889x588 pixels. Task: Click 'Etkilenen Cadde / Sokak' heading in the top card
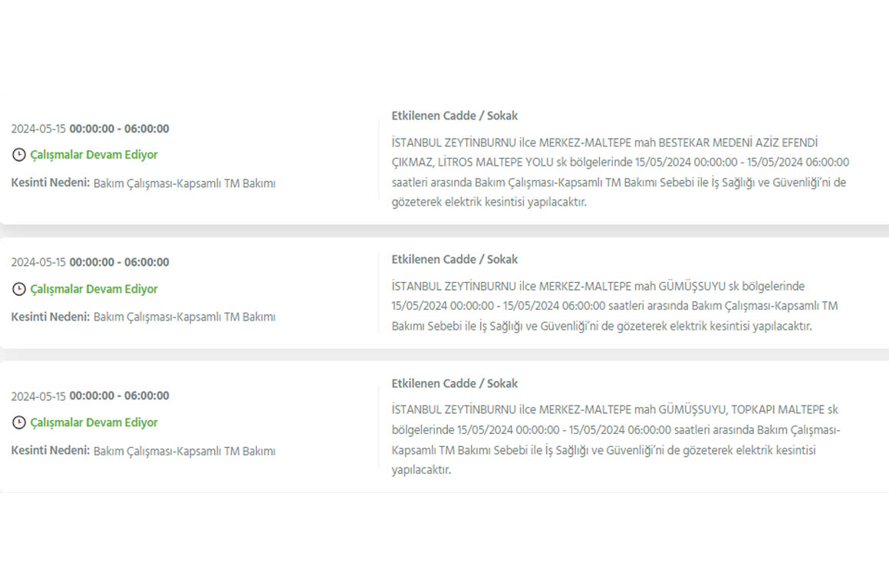click(454, 116)
